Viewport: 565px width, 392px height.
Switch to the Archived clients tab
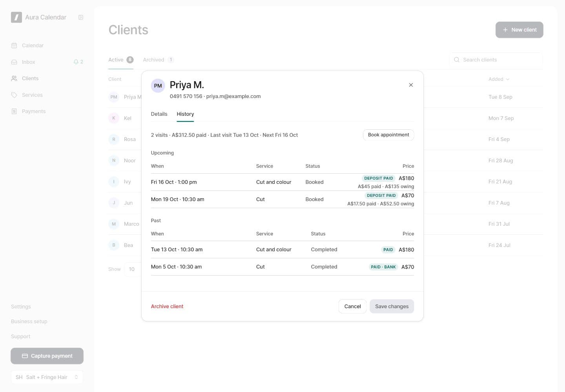tap(158, 60)
